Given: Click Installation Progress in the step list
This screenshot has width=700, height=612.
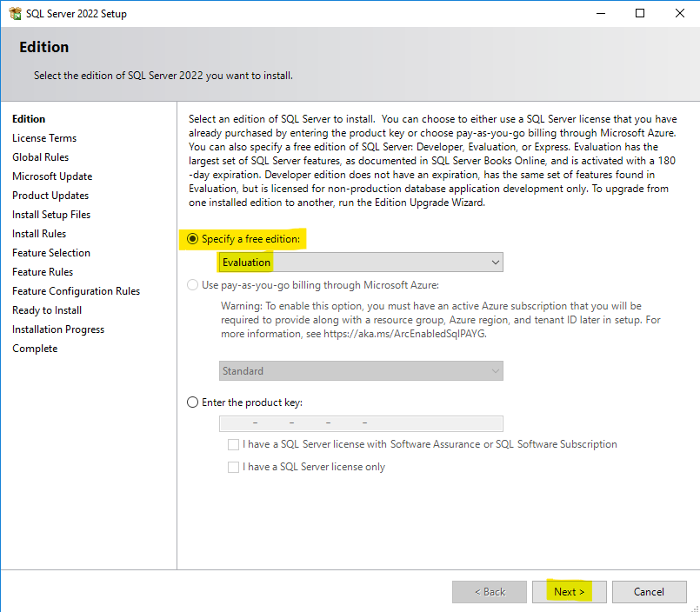Looking at the screenshot, I should pos(58,329).
